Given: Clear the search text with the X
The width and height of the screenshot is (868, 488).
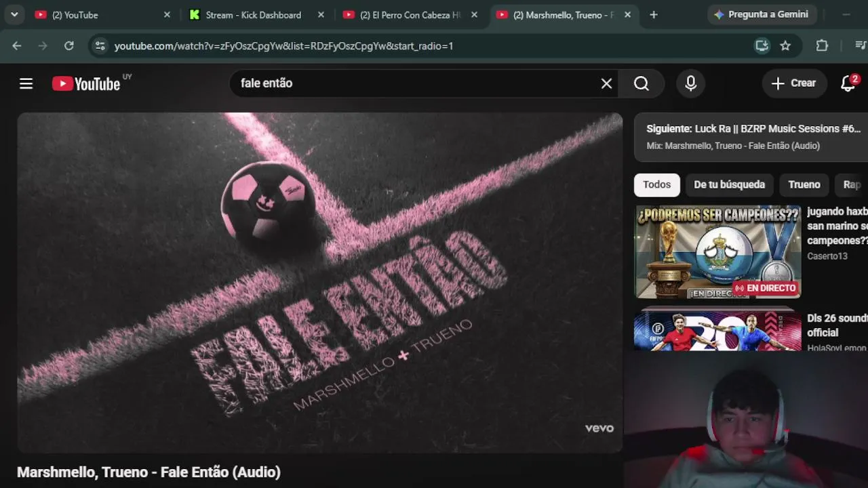Looking at the screenshot, I should (606, 83).
